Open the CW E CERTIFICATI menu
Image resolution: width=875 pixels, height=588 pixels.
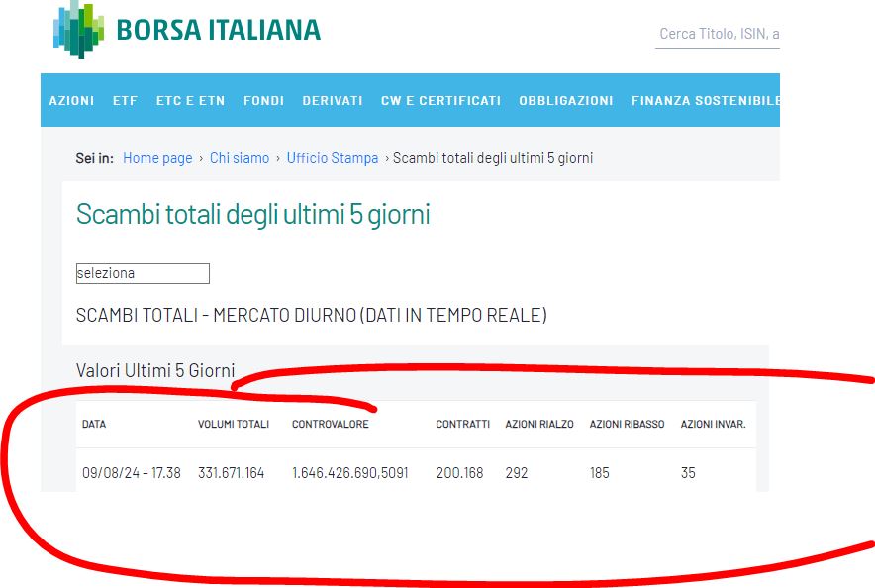click(440, 100)
